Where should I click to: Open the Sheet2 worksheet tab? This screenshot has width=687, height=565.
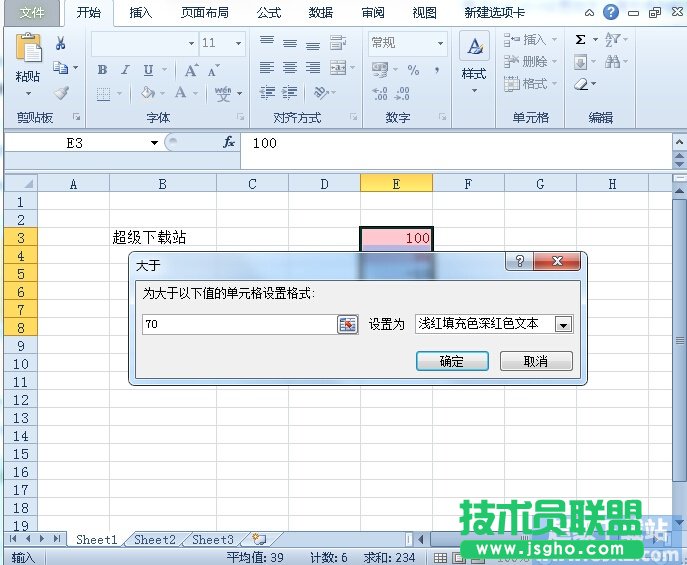pos(154,540)
